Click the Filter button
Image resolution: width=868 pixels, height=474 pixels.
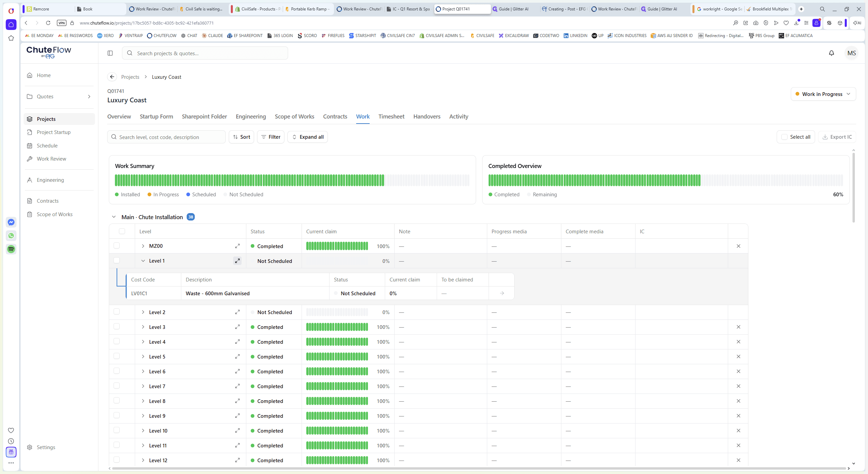click(271, 137)
